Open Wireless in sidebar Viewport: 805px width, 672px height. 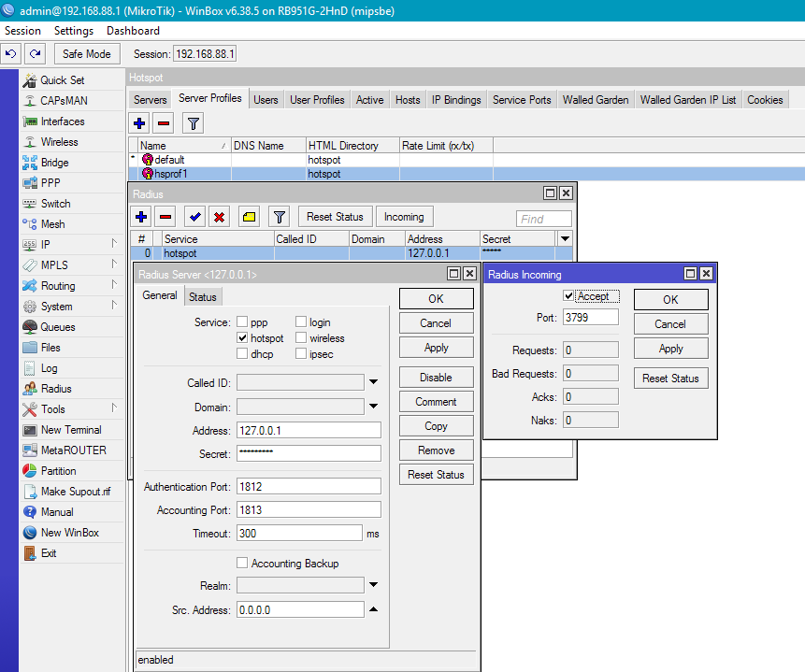pyautogui.click(x=59, y=142)
